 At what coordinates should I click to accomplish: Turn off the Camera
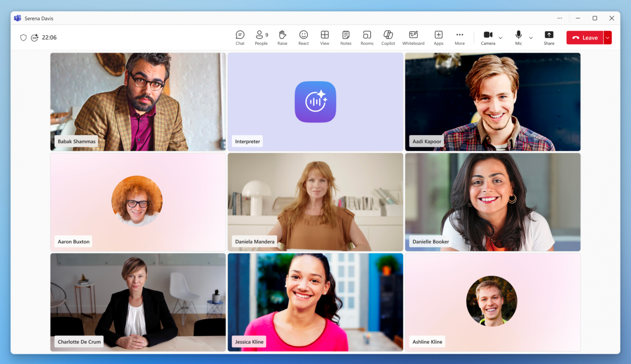pyautogui.click(x=488, y=37)
